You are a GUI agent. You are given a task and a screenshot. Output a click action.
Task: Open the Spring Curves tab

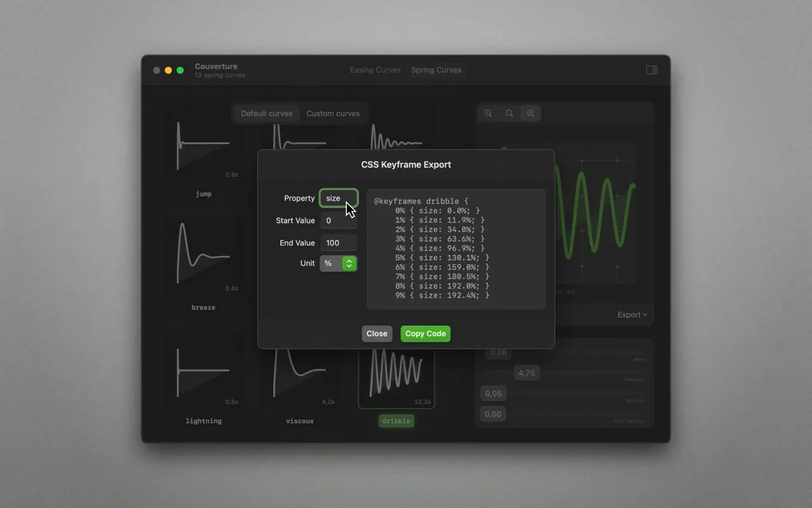click(x=436, y=70)
